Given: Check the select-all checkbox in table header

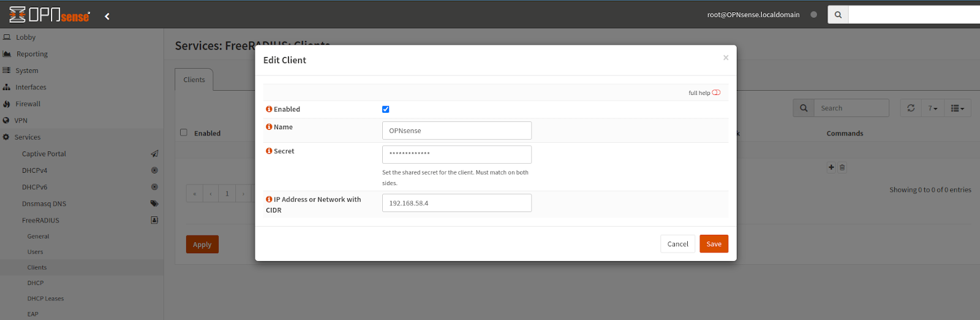Looking at the screenshot, I should (184, 132).
